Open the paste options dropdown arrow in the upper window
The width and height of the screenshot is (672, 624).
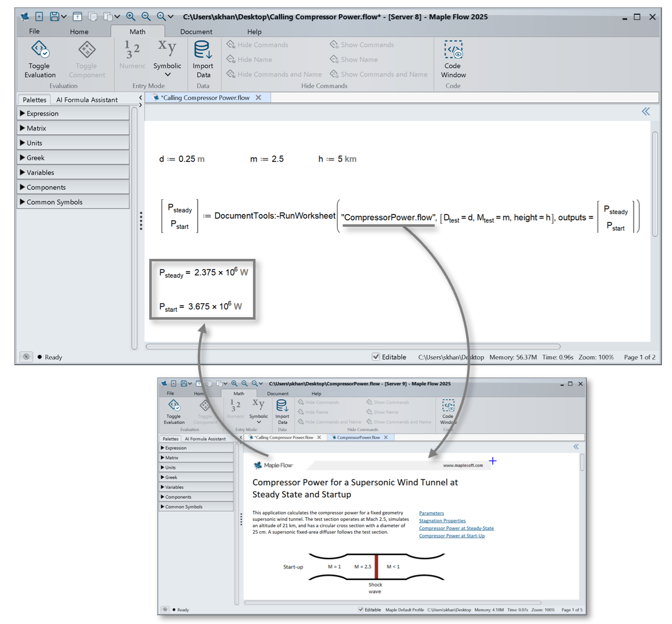coord(117,17)
